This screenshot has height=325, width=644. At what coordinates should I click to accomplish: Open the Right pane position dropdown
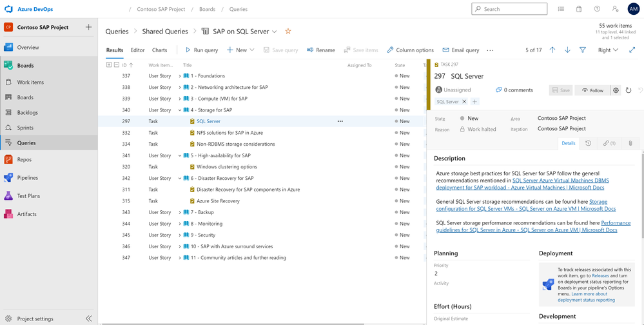point(609,50)
